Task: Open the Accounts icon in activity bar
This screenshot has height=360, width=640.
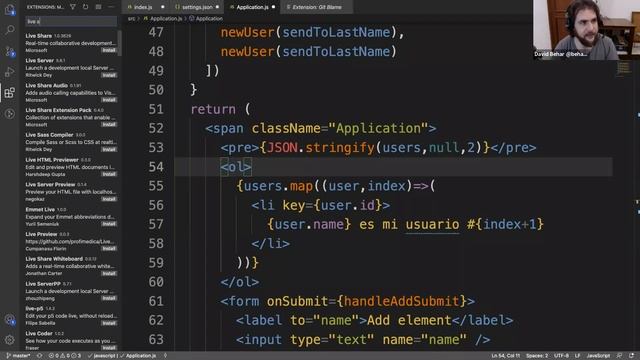Action: coord(10,320)
